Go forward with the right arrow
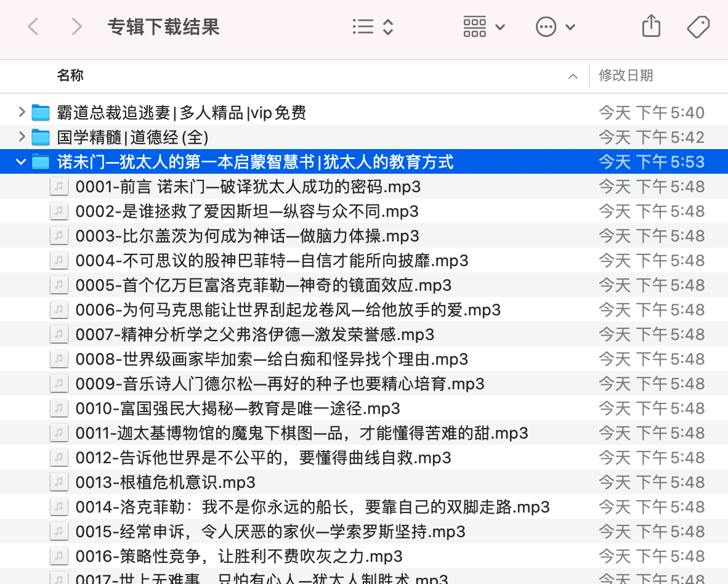Viewport: 728px width, 584px height. [76, 27]
